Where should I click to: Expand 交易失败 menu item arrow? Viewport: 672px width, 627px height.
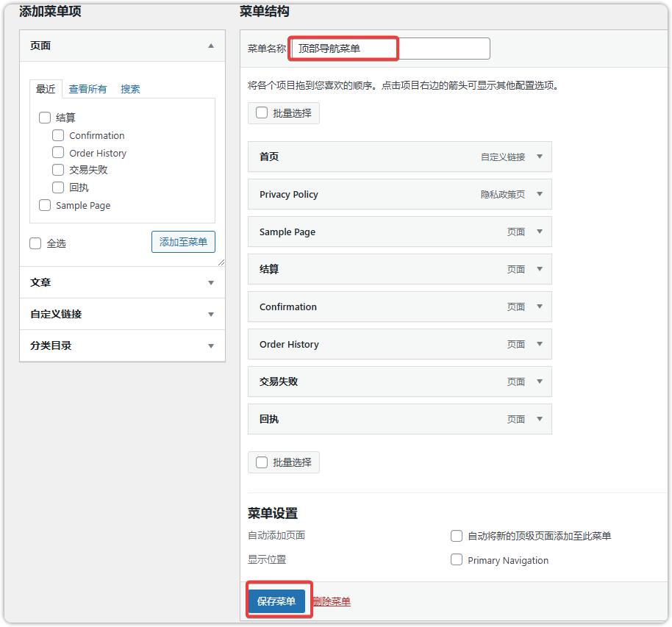click(x=540, y=381)
